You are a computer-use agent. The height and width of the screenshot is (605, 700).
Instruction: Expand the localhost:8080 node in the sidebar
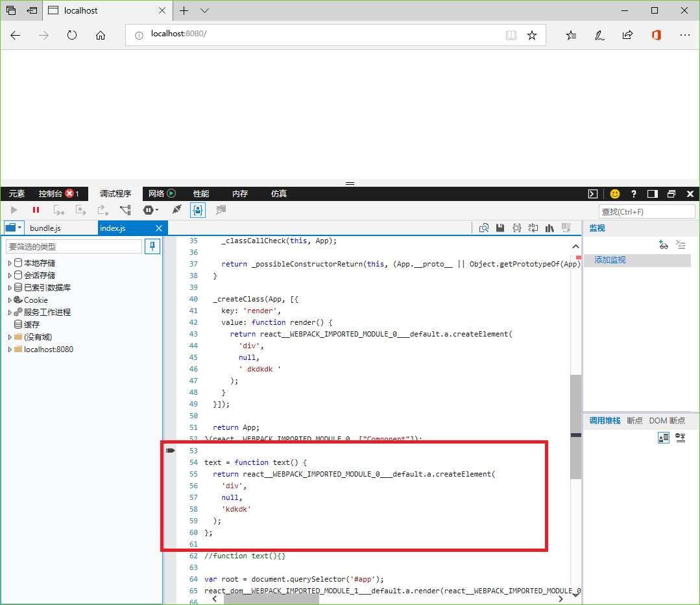point(9,349)
